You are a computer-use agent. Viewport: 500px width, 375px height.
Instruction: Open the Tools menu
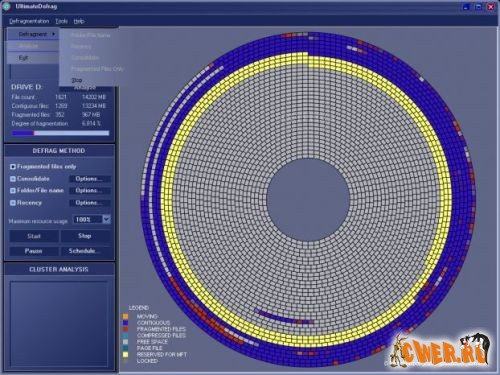[x=61, y=21]
